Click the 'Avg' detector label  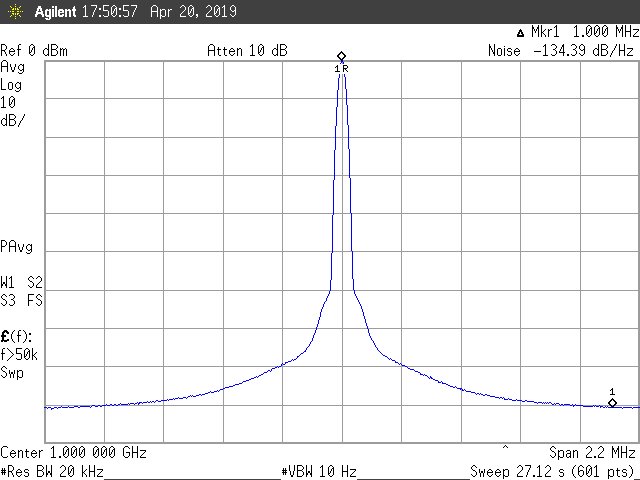13,68
